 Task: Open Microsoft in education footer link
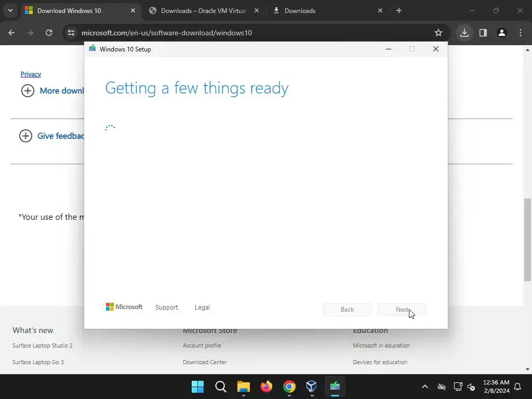point(381,345)
